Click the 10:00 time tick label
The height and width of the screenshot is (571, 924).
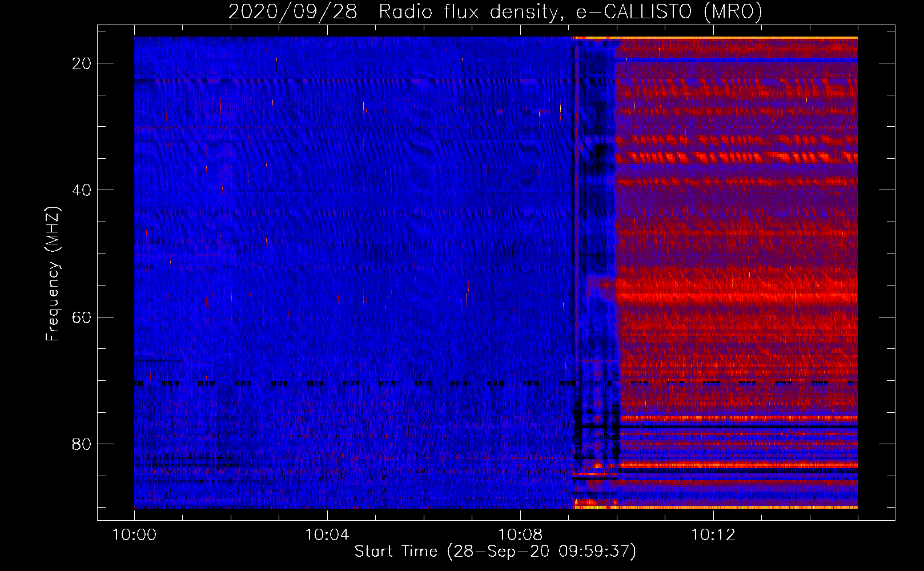tap(134, 535)
